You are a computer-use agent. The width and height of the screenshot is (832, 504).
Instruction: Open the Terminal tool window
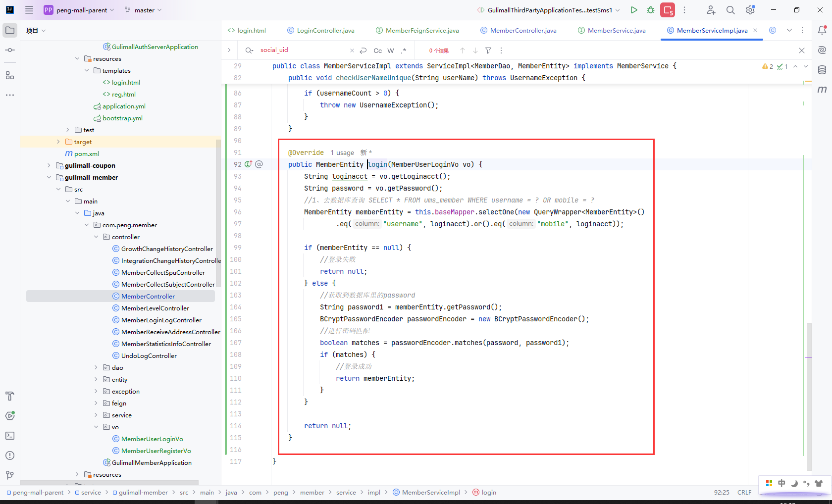tap(9, 436)
